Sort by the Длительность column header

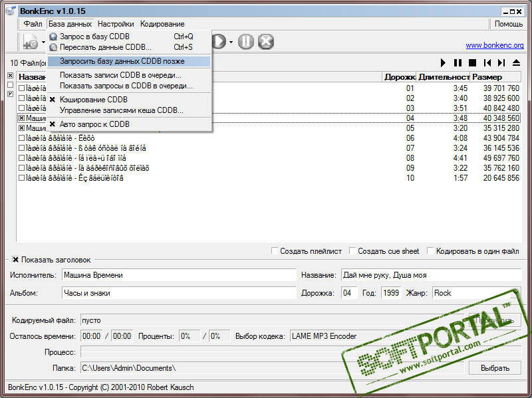coord(443,77)
